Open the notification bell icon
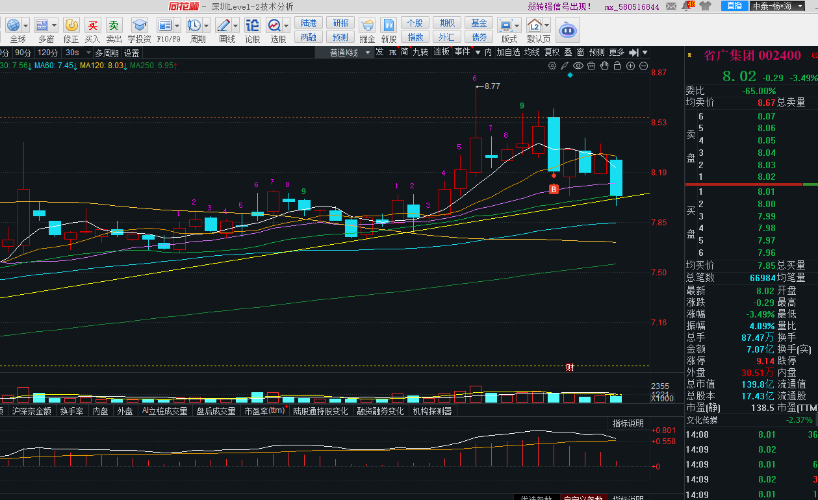The image size is (818, 500). click(x=688, y=6)
